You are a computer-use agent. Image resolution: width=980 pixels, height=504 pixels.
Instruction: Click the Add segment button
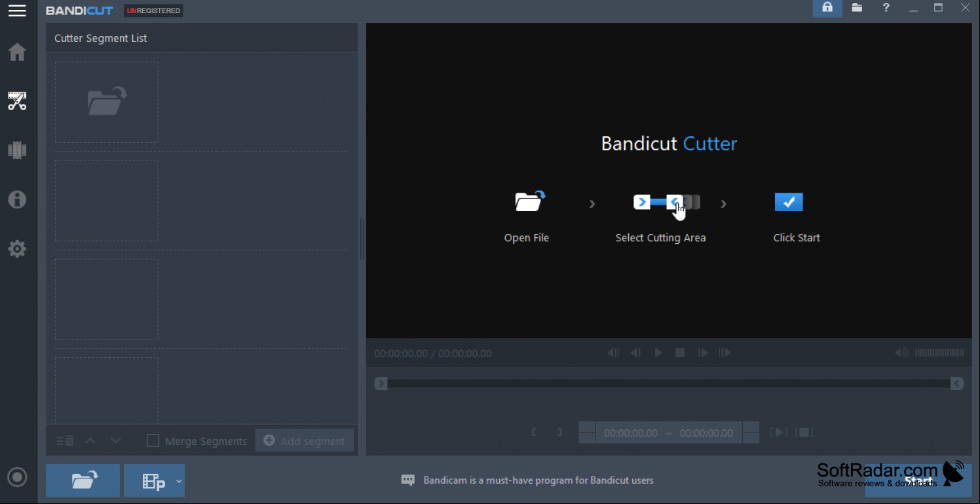305,441
